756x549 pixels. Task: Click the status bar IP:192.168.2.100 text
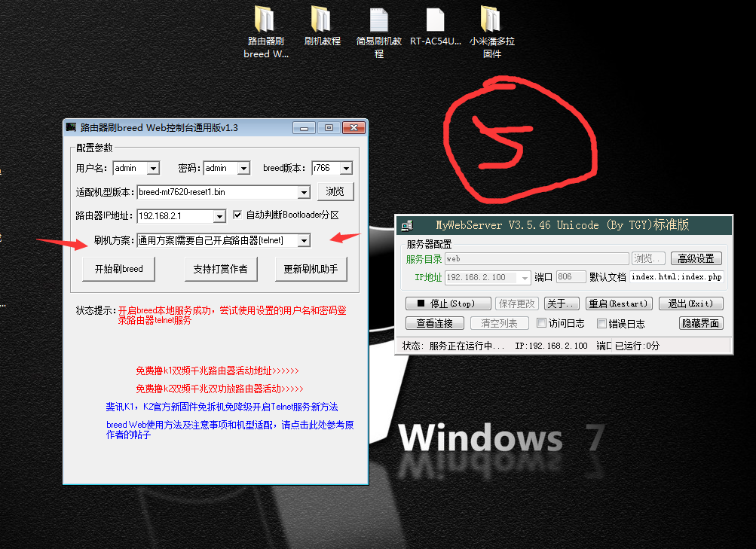(551, 346)
